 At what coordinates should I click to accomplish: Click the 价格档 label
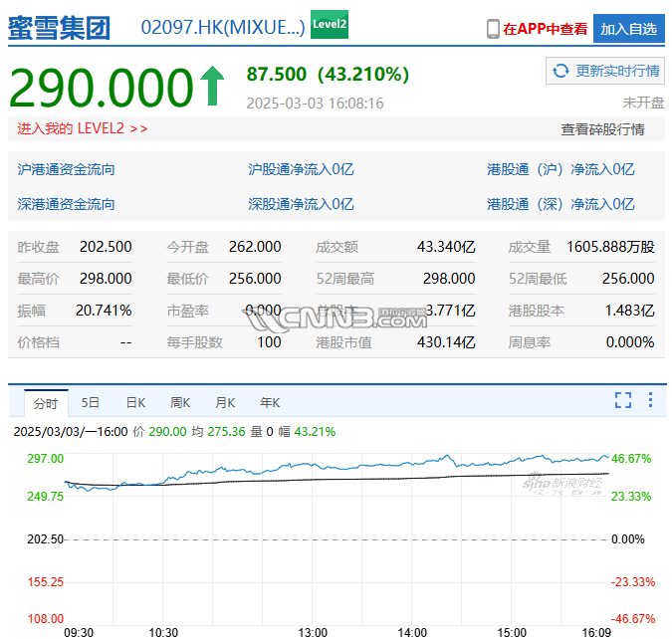click(x=38, y=342)
